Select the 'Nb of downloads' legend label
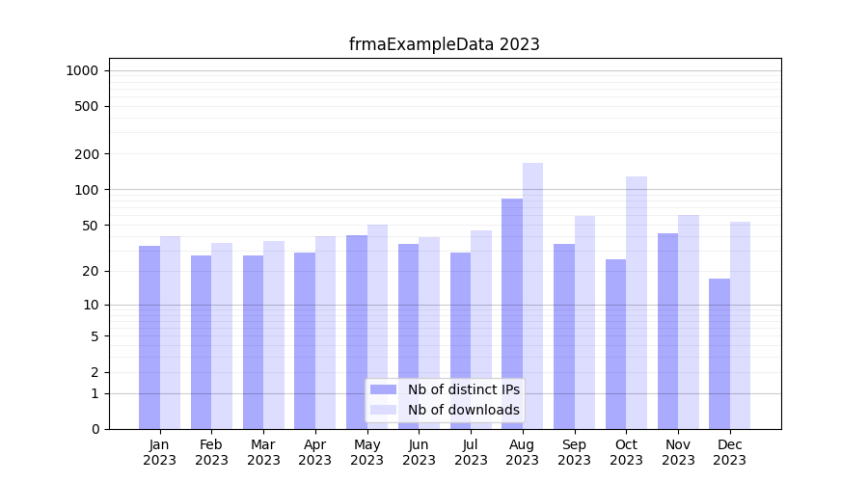This screenshot has height=482, width=868. coord(463,410)
